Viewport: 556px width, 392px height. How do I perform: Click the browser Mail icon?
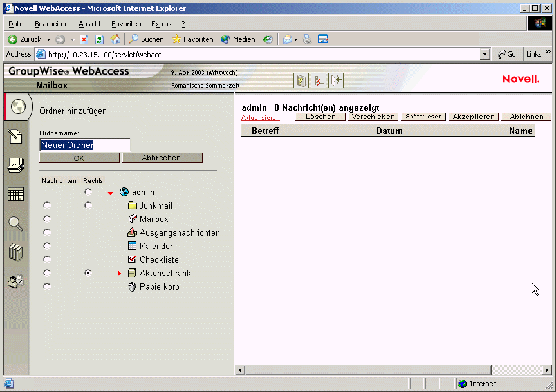click(x=287, y=39)
